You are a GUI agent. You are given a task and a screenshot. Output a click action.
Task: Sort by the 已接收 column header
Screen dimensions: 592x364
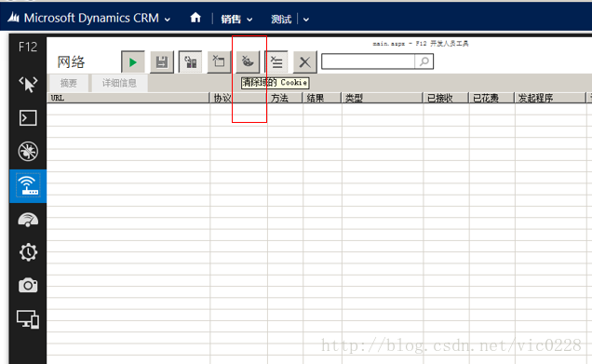point(446,98)
